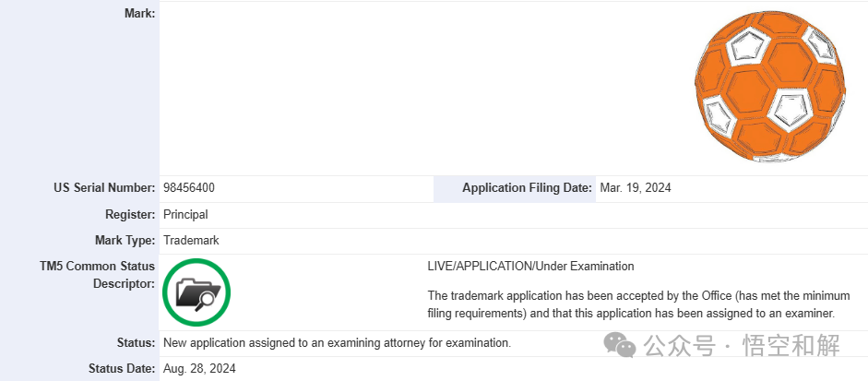Click the Register label
Image resolution: width=868 pixels, height=381 pixels.
[x=130, y=214]
